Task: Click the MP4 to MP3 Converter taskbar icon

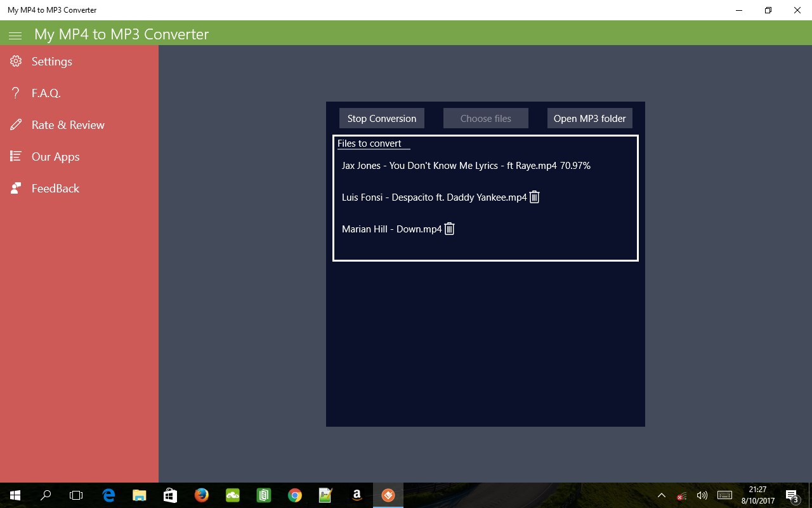Action: 388,495
